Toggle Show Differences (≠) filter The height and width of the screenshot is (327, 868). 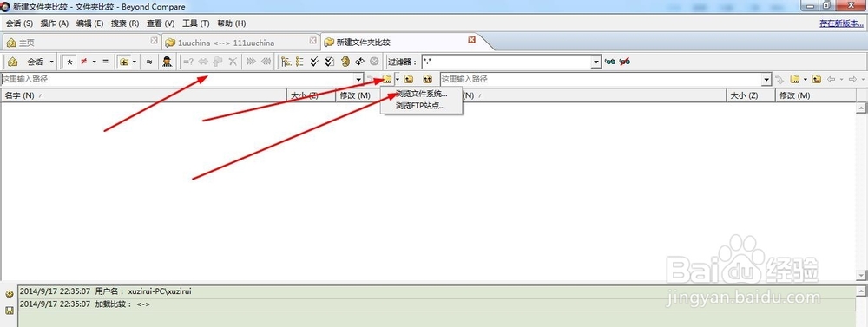[x=84, y=62]
